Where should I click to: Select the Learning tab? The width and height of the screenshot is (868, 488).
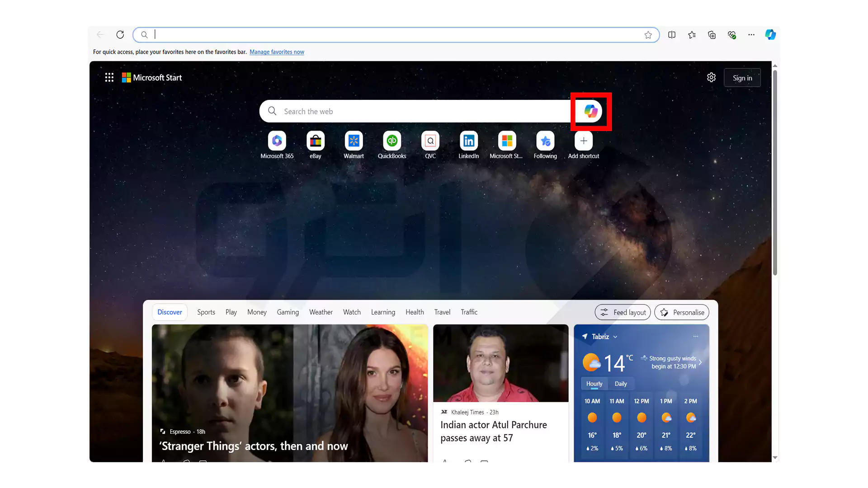tap(383, 312)
